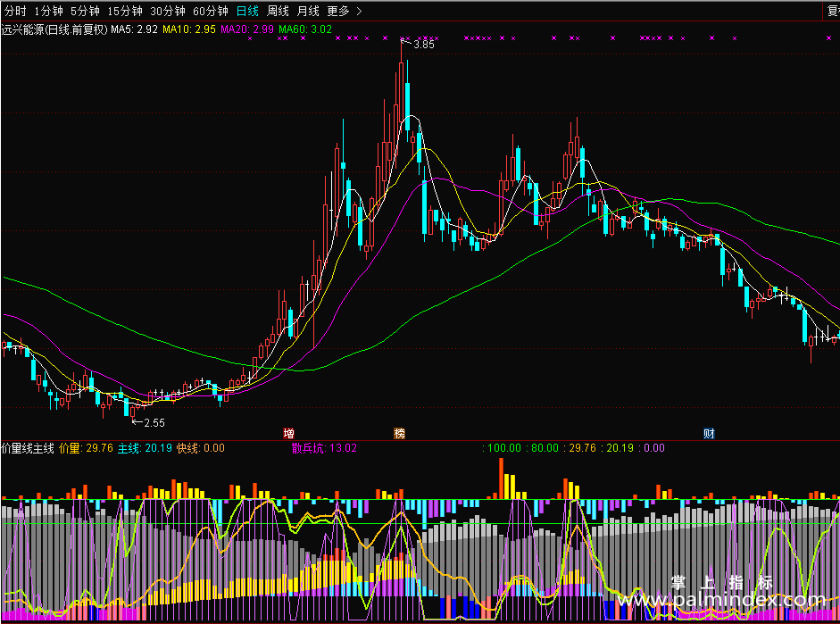Click the MA10: 2.95 indicator label

(189, 29)
